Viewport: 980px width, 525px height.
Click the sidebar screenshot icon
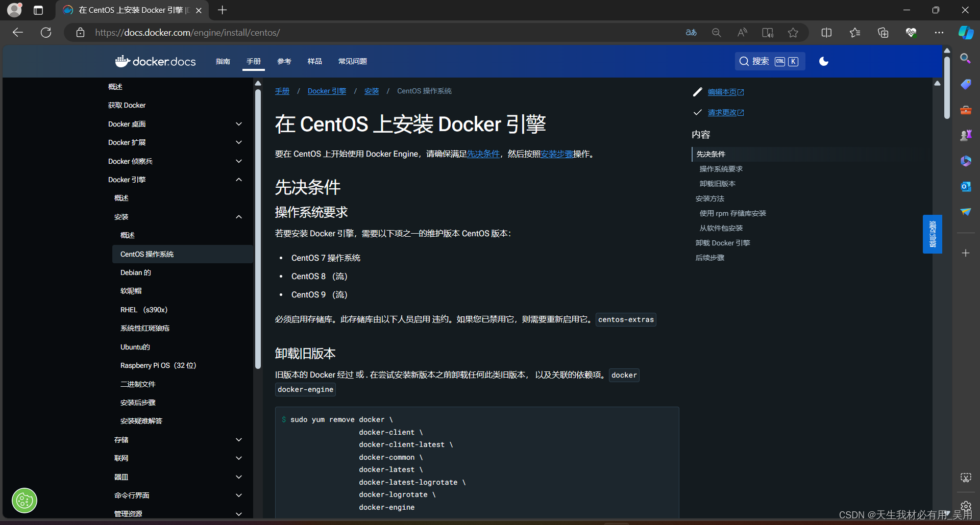pyautogui.click(x=966, y=478)
